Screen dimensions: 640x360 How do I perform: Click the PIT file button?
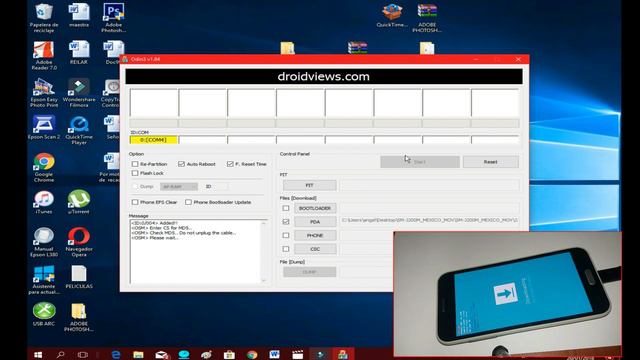tap(309, 185)
